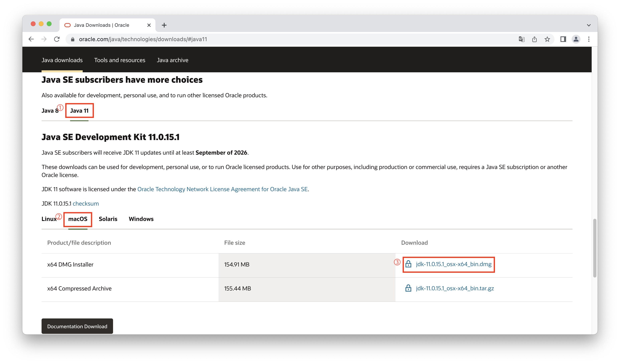
Task: Select the Java Downloads | Oracle tab
Action: (107, 25)
